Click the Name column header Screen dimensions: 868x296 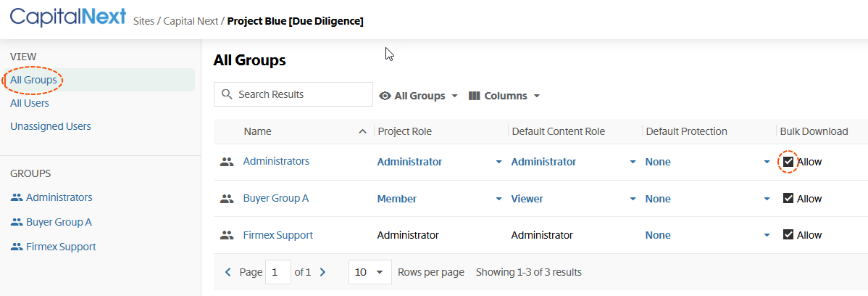257,131
